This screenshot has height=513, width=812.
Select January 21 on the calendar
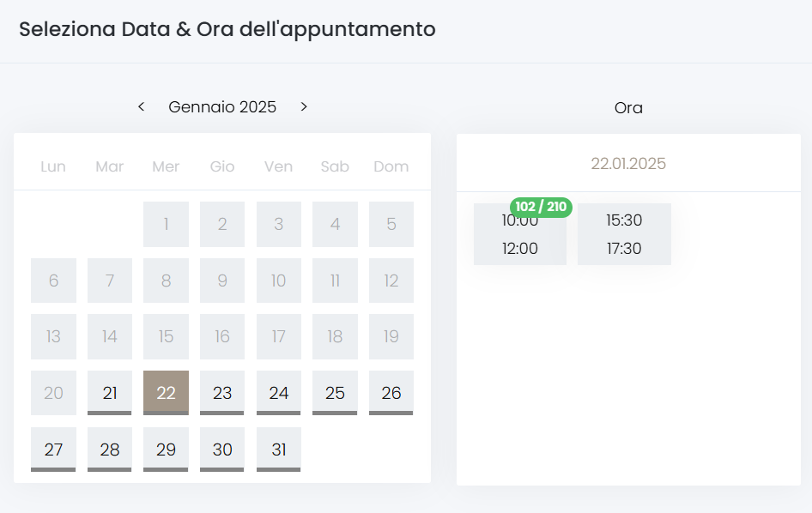110,393
